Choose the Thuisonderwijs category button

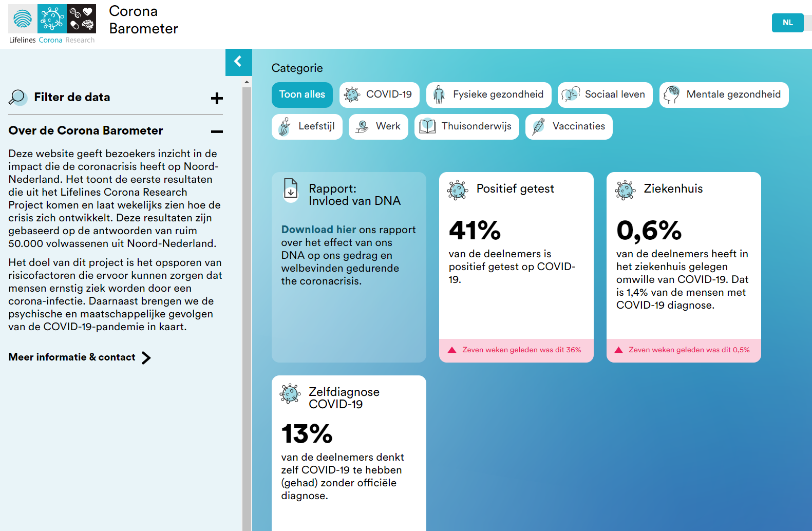click(466, 126)
